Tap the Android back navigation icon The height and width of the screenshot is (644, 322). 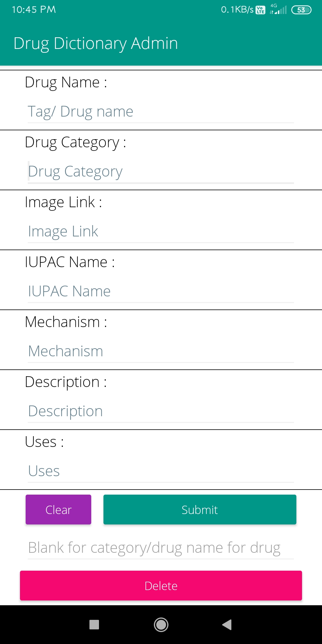227,625
